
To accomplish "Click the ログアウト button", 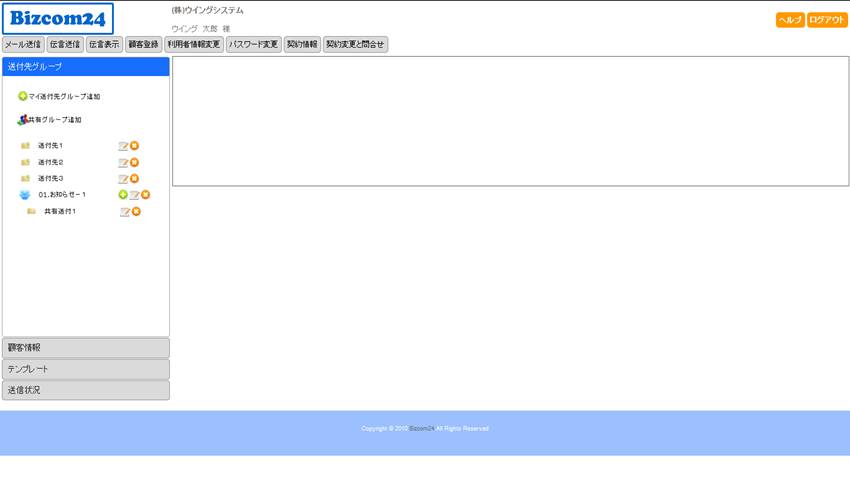I will [x=827, y=20].
